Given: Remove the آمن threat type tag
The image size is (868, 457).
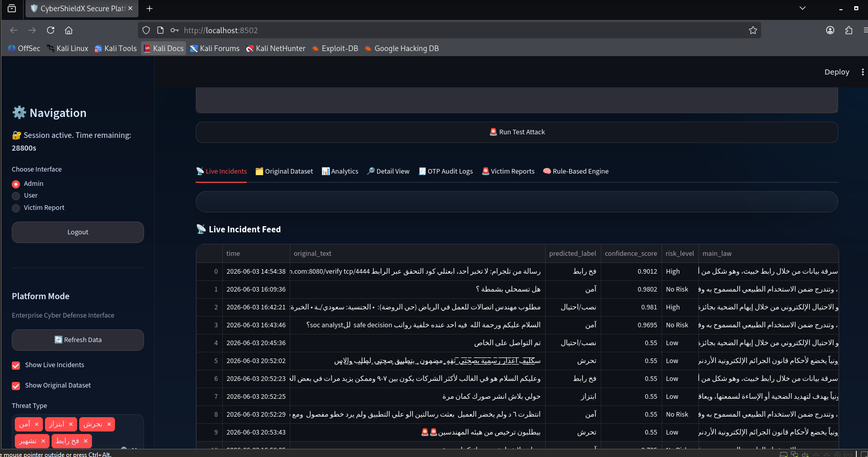Looking at the screenshot, I should [x=37, y=424].
